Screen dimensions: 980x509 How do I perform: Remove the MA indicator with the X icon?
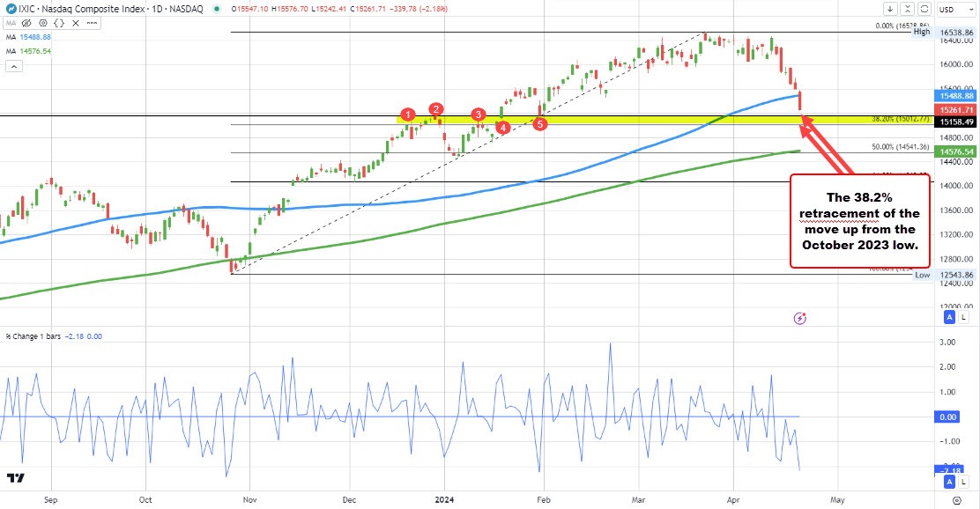point(75,24)
